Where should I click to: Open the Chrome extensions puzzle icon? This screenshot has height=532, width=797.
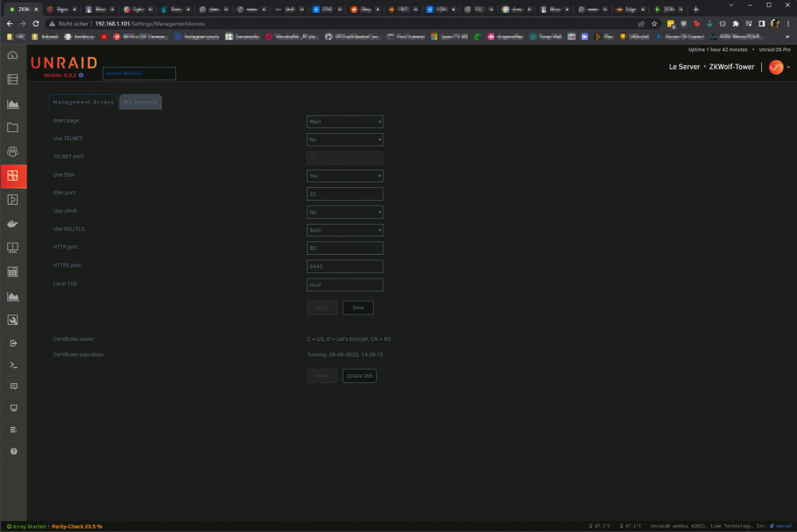click(736, 24)
